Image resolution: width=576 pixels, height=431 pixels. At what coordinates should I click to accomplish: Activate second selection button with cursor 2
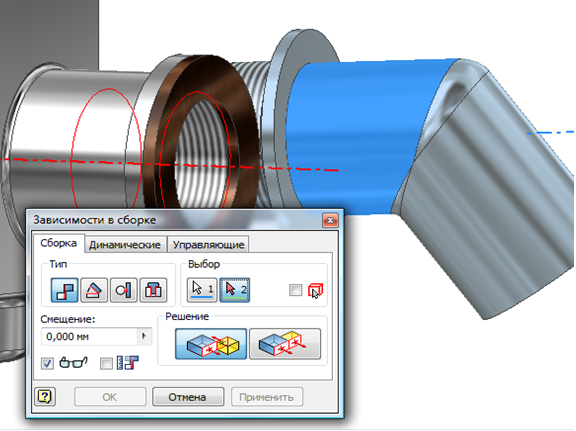[235, 290]
